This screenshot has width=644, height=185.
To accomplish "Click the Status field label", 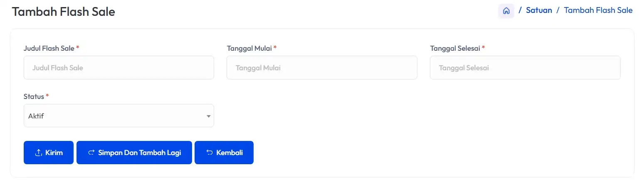I will point(34,96).
